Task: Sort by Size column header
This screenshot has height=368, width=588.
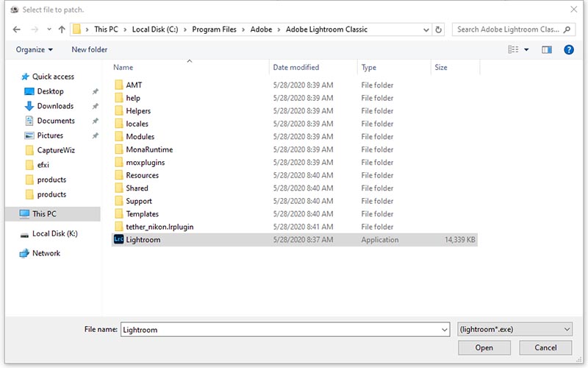Action: point(440,67)
